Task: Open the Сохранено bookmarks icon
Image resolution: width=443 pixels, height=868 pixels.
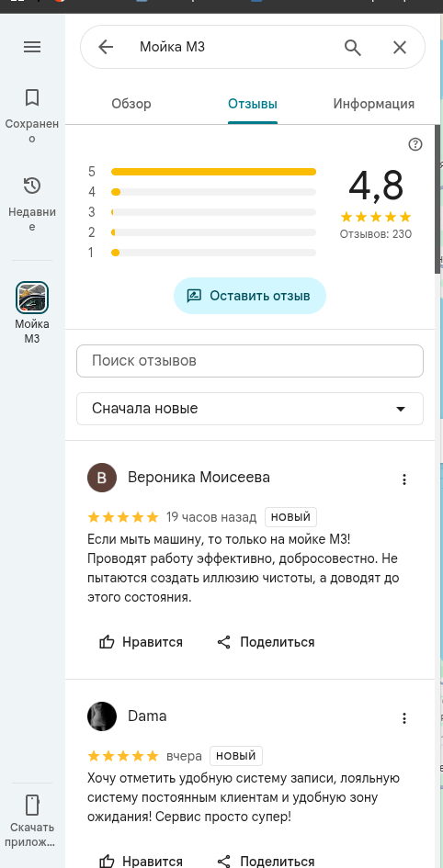Action: (32, 98)
